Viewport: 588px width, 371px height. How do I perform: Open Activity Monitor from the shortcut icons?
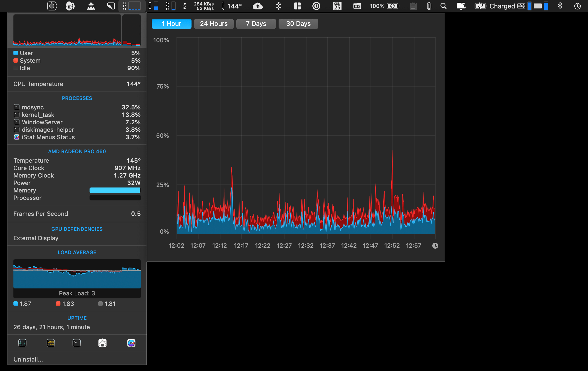22,343
